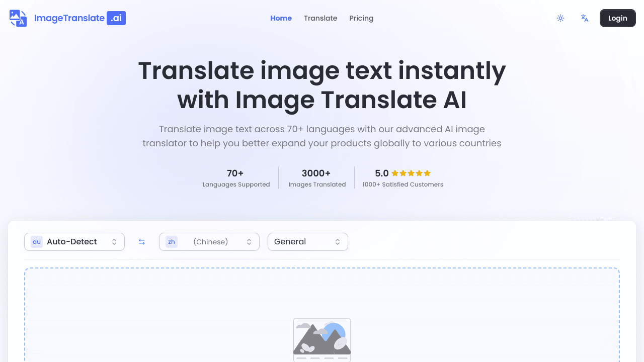Screen dimensions: 644x362
Task: Click the image placeholder in upload area
Action: coord(322,340)
